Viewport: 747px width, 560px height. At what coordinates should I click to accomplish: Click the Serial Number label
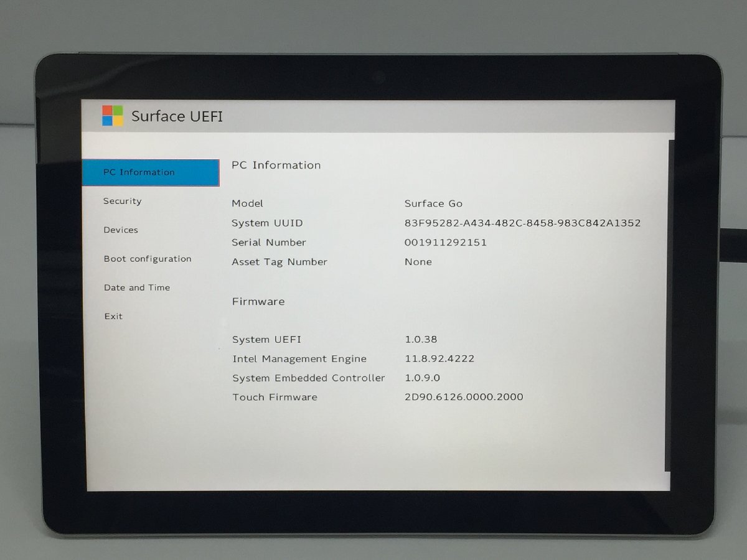click(269, 242)
